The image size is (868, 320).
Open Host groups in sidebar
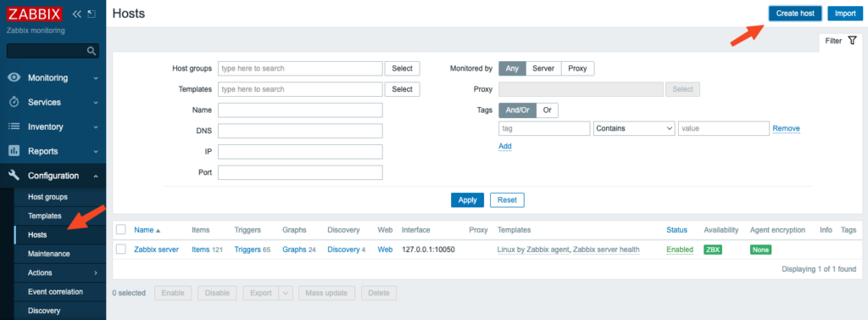coord(47,197)
